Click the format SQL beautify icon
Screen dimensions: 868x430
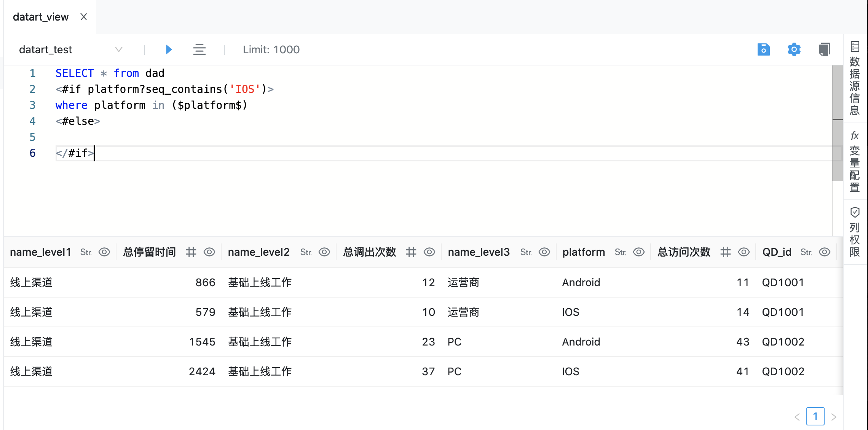tap(199, 49)
